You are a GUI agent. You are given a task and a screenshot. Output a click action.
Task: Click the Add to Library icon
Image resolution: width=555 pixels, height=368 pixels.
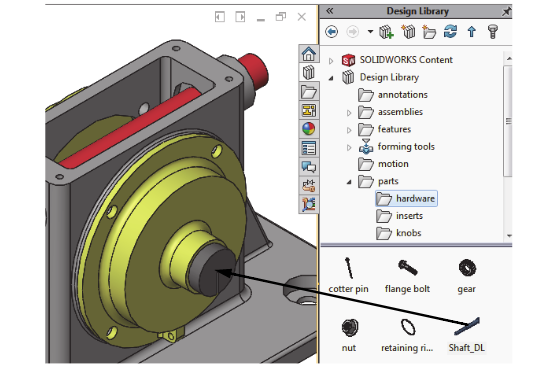pyautogui.click(x=386, y=32)
